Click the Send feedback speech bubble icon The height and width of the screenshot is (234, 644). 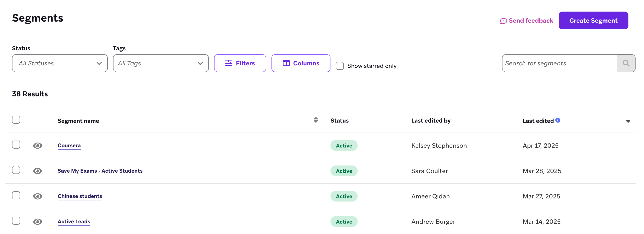coord(503,21)
